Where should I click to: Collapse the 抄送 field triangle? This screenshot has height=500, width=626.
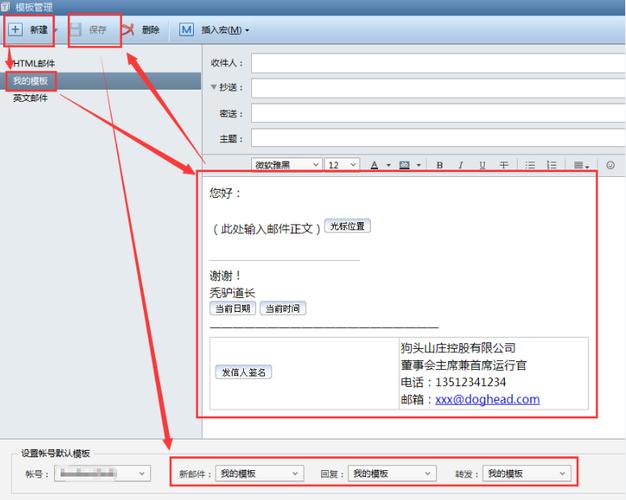click(213, 88)
